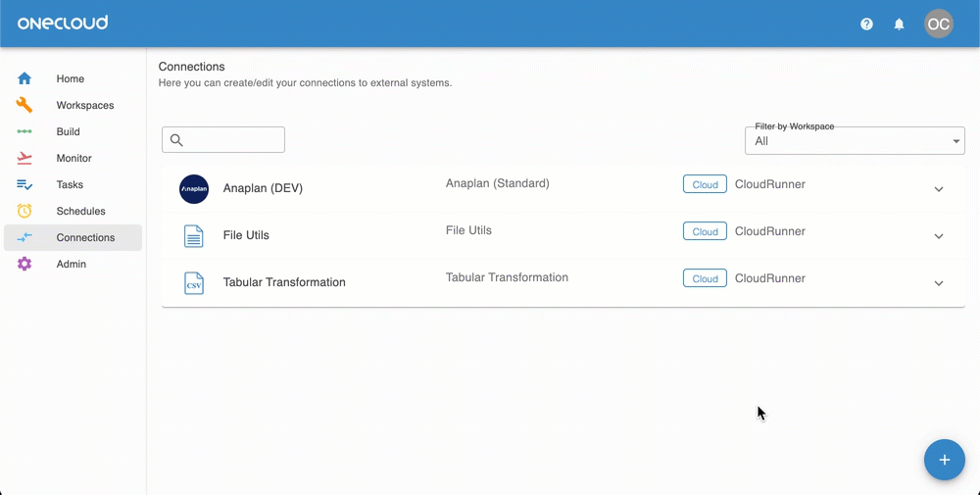Expand the Tabular Transformation connection row
Viewport: 980px width, 495px height.
(x=939, y=283)
